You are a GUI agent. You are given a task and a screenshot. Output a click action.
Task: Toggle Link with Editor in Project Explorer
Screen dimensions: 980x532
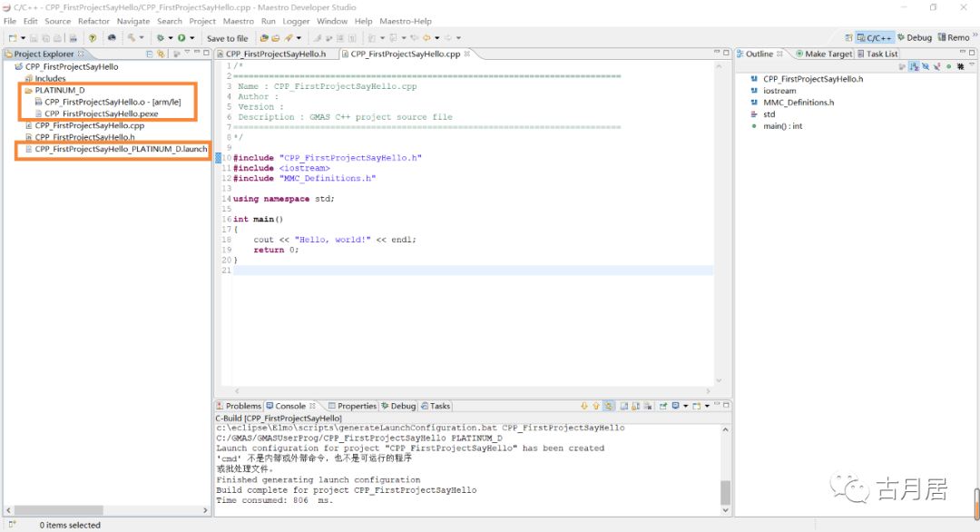[161, 54]
